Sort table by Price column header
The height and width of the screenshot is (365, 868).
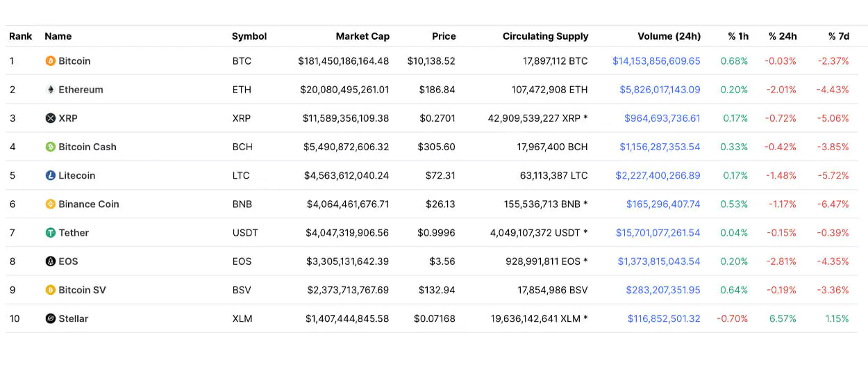[444, 36]
